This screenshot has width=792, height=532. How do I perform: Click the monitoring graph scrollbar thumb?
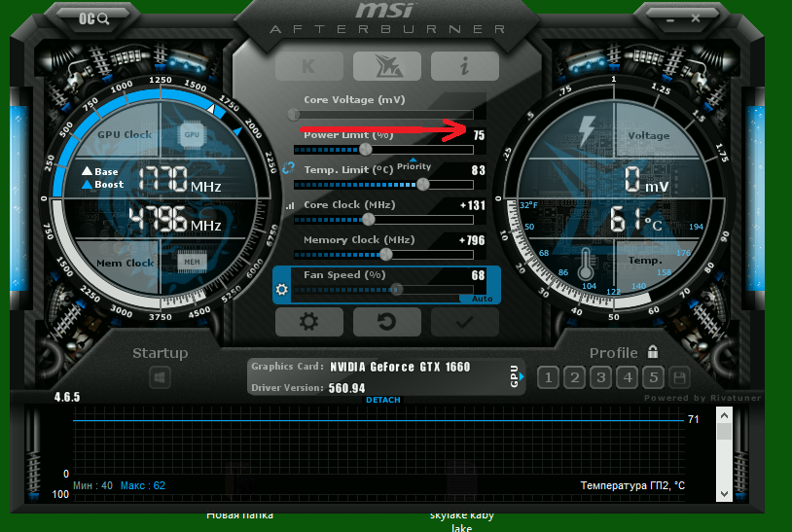point(724,432)
